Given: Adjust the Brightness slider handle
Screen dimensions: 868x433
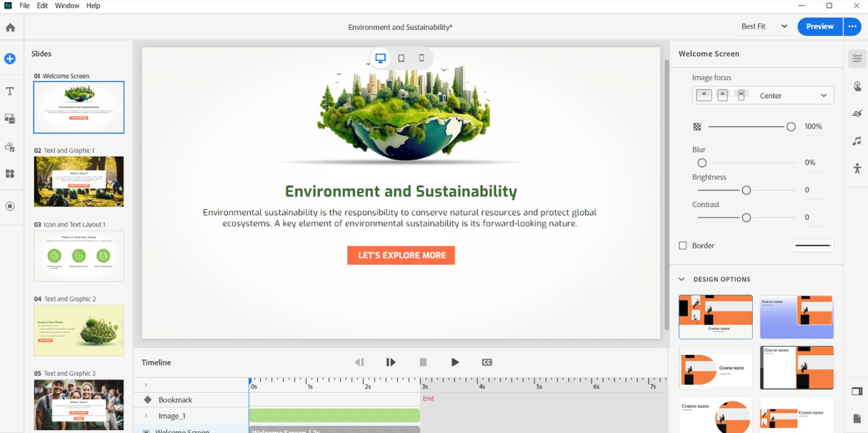Looking at the screenshot, I should [x=747, y=190].
